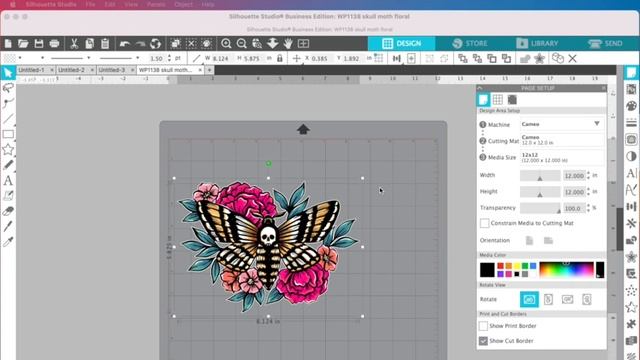This screenshot has width=640, height=360.
Task: Add a new document tab with plus
Action: (x=209, y=70)
